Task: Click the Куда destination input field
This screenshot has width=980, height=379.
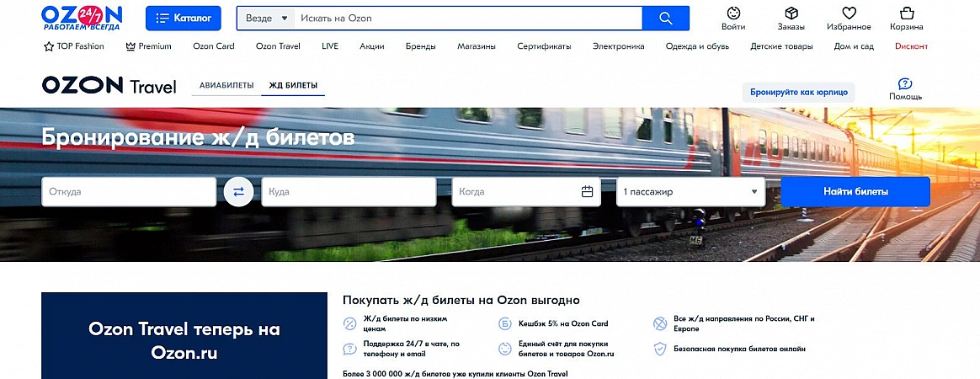Action: (349, 192)
